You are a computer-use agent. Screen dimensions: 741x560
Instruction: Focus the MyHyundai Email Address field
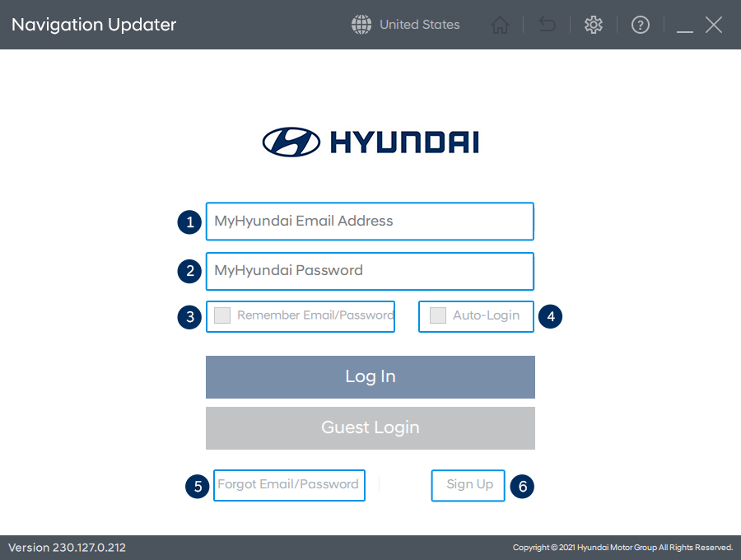tap(370, 221)
